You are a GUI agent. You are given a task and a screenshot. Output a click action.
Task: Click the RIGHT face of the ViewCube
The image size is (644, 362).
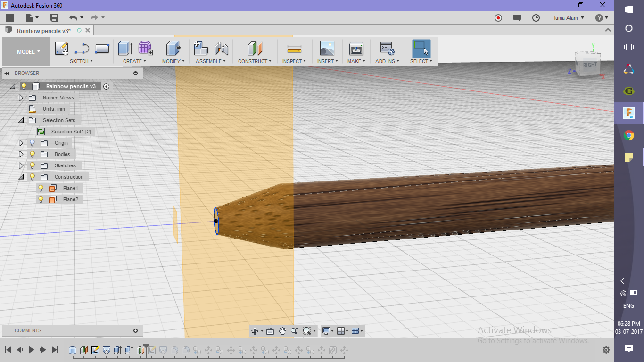590,65
